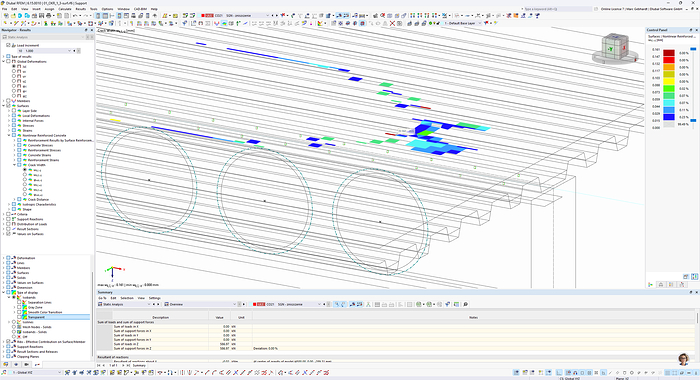Click the search icon in Summary toolbar
Viewport: 700px width, 380px height.
click(466, 304)
